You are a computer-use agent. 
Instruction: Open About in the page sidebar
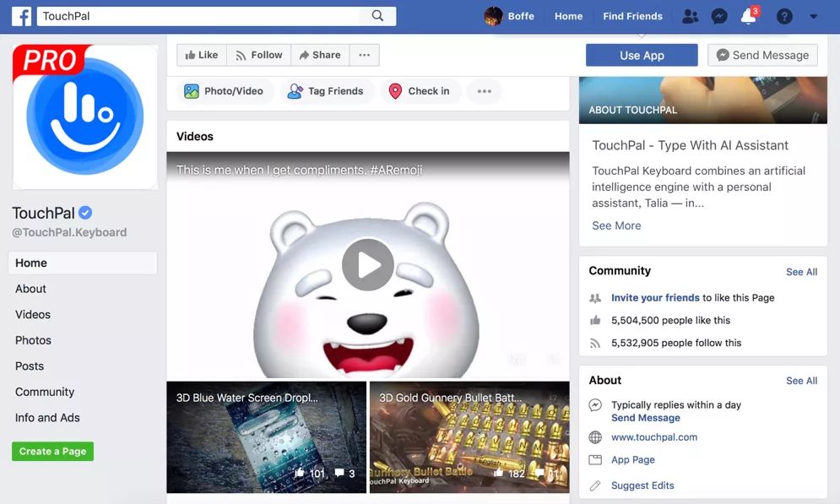(x=30, y=289)
